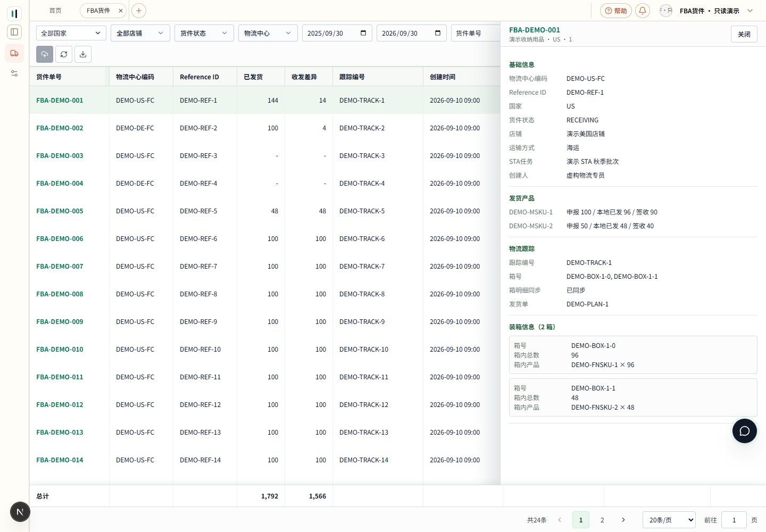This screenshot has height=532, width=766.
Task: Click the user avatar in the header
Action: [666, 11]
